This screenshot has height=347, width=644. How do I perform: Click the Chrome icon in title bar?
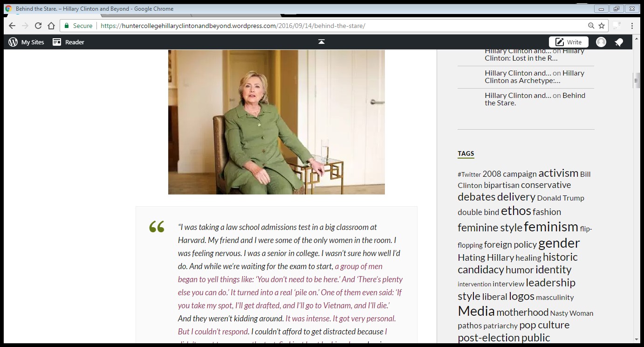coord(8,9)
